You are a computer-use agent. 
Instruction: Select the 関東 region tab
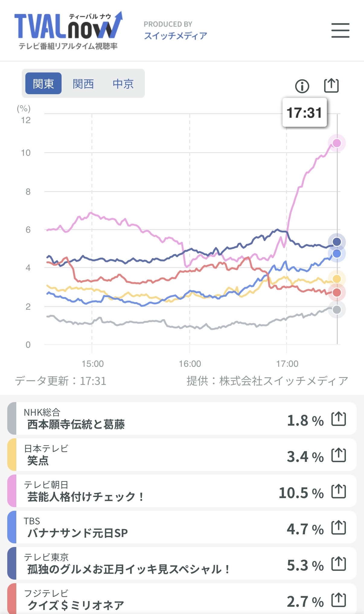pyautogui.click(x=43, y=84)
